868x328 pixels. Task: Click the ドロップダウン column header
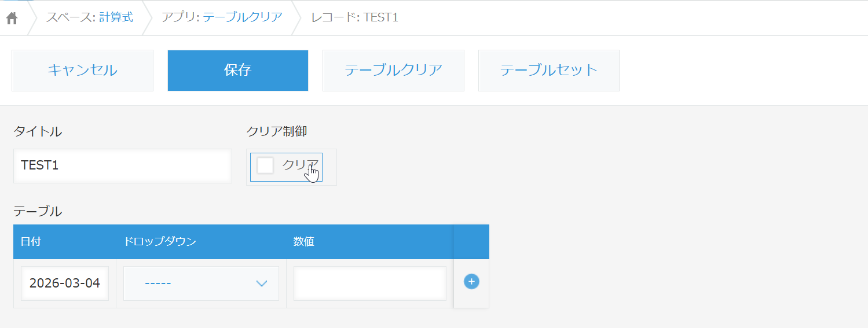click(x=160, y=242)
